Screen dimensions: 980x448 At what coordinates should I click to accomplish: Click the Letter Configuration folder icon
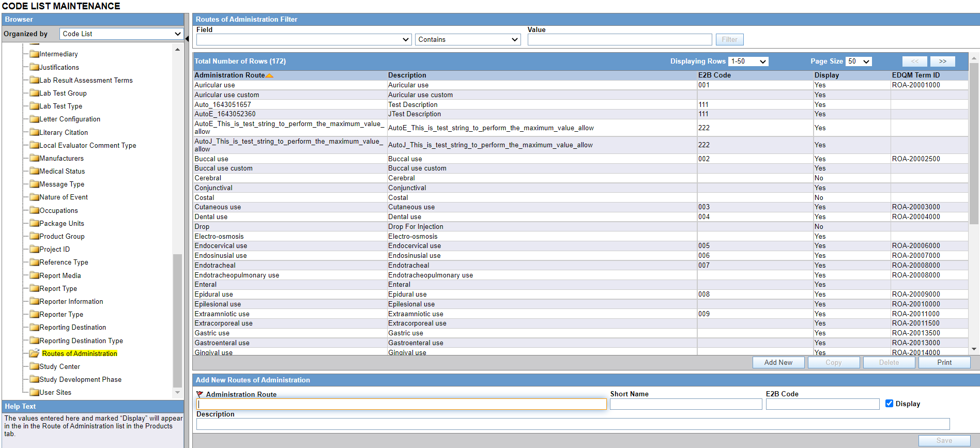click(x=35, y=119)
